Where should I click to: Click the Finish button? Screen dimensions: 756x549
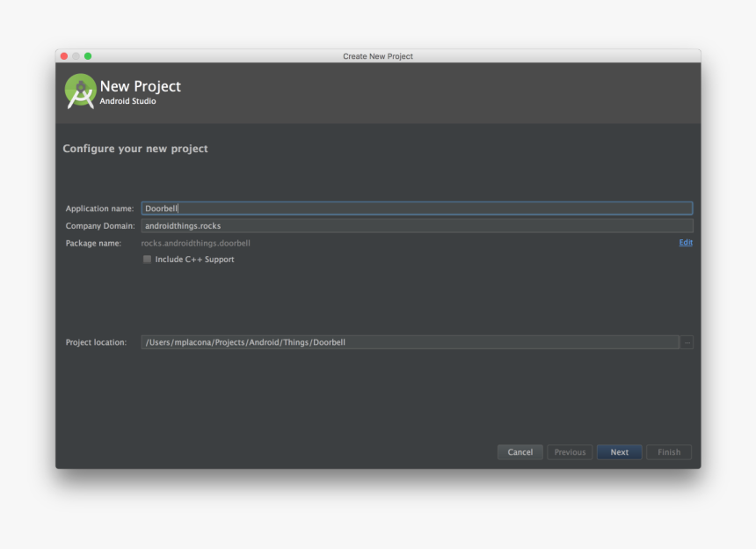[x=669, y=451]
